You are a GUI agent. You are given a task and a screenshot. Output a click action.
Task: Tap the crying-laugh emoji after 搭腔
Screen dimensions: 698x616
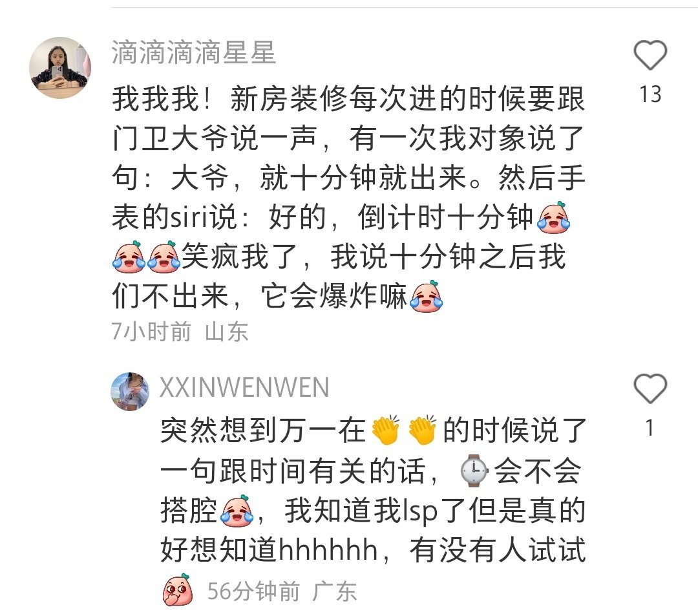pyautogui.click(x=237, y=510)
